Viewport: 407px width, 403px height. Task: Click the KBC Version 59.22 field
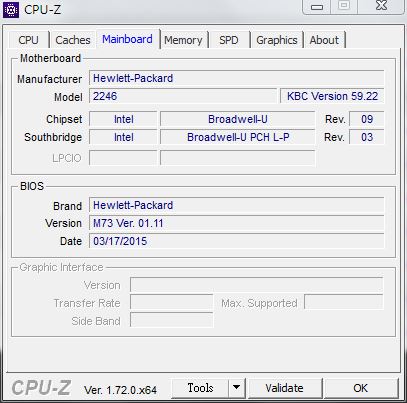pos(332,96)
